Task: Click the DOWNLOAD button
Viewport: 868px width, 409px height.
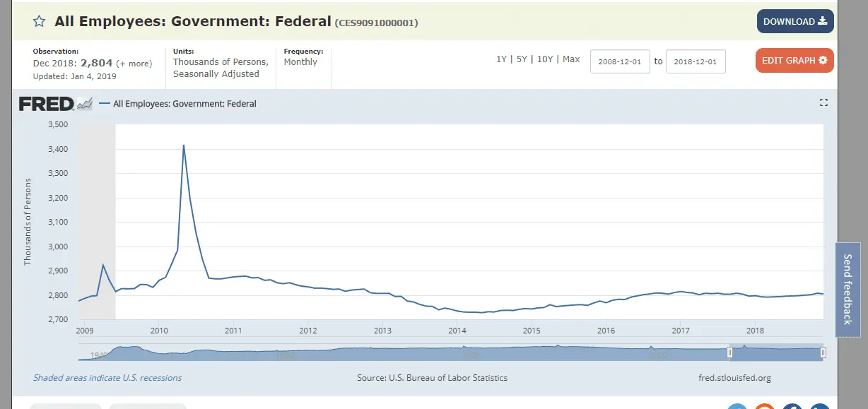Action: (795, 21)
